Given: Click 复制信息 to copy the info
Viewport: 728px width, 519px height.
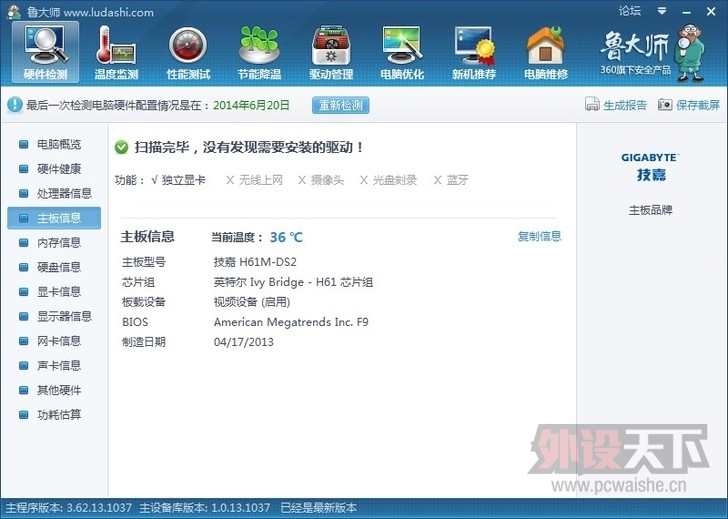Looking at the screenshot, I should click(x=539, y=236).
